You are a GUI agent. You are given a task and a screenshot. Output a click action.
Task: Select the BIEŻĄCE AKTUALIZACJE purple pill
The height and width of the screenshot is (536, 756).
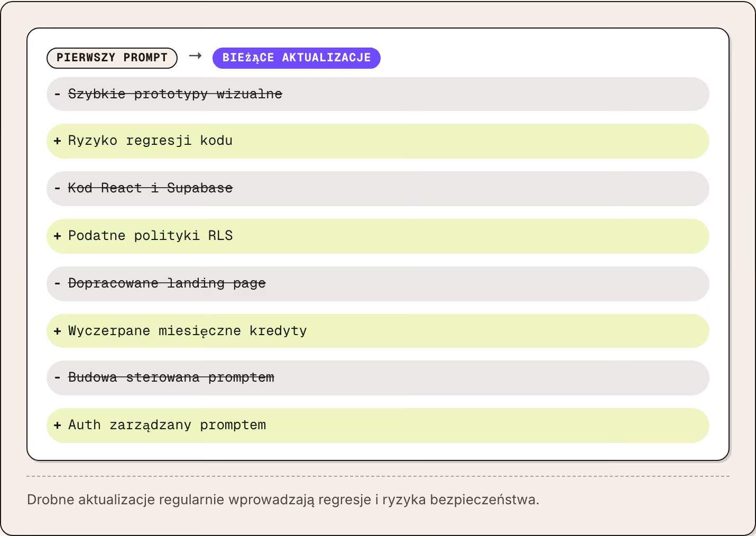(x=297, y=58)
